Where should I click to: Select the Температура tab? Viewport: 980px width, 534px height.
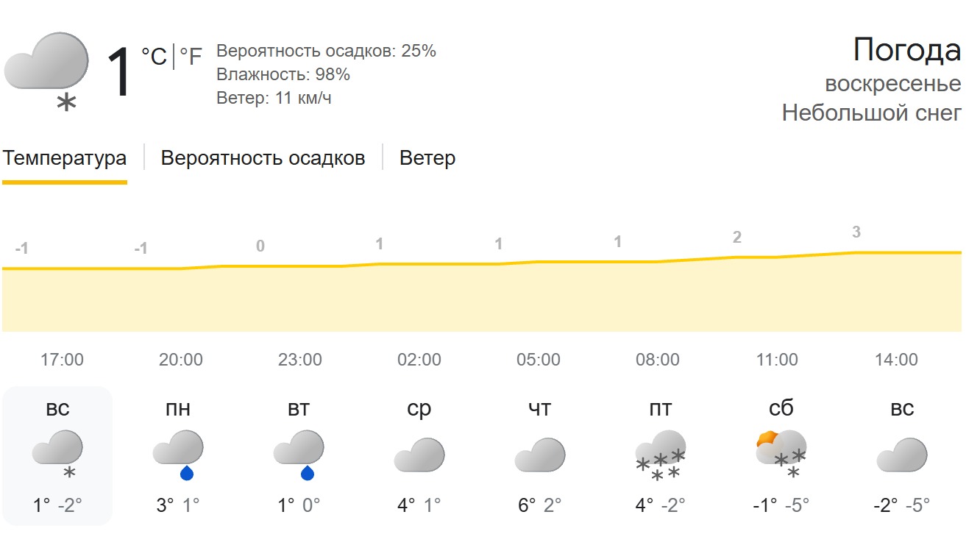point(64,158)
